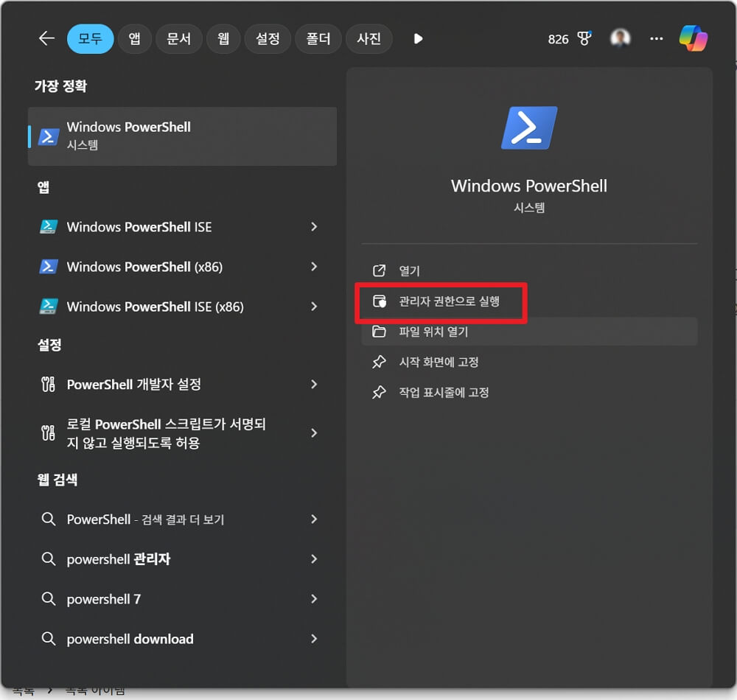Select the Windows PowerShell (x86) app icon
737x700 pixels.
[48, 267]
